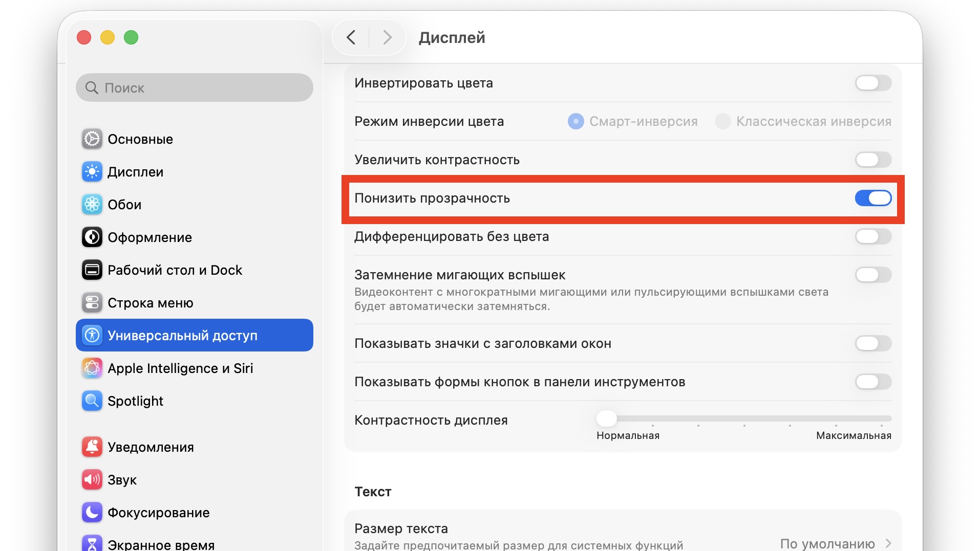
Task: Click the green zoom window button
Action: coord(131,37)
